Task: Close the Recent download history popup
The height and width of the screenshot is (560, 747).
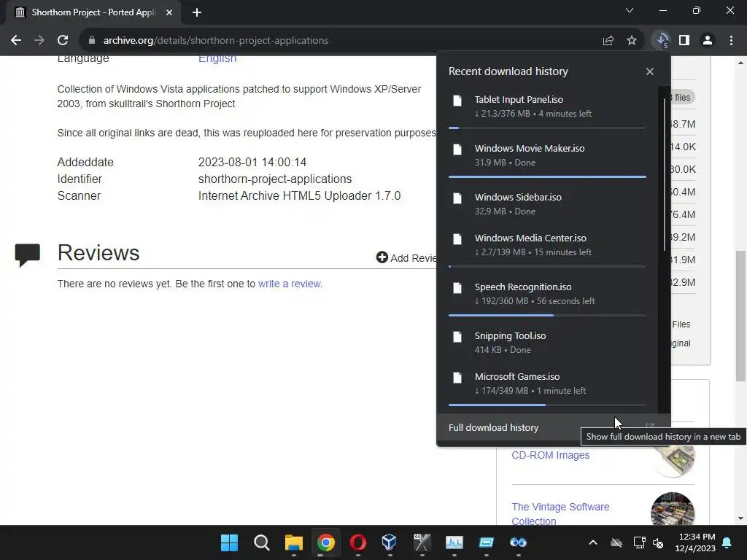Action: point(650,71)
